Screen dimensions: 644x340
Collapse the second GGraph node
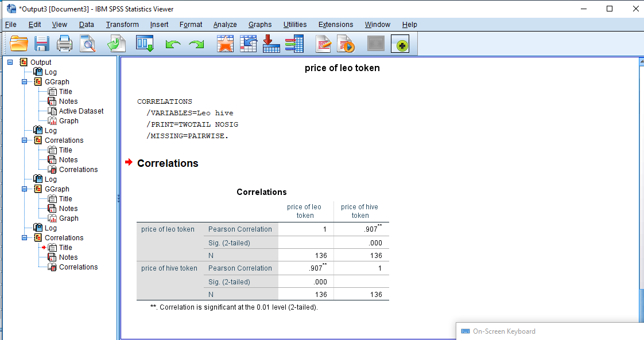click(25, 189)
